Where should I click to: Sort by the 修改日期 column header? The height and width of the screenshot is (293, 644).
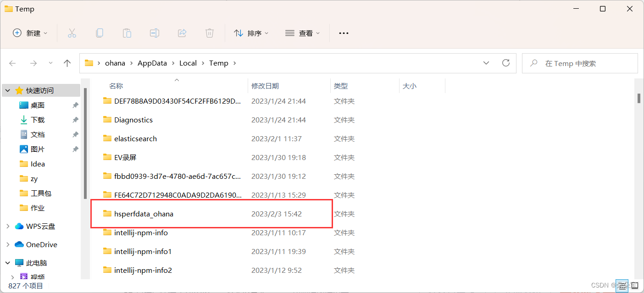pos(265,86)
